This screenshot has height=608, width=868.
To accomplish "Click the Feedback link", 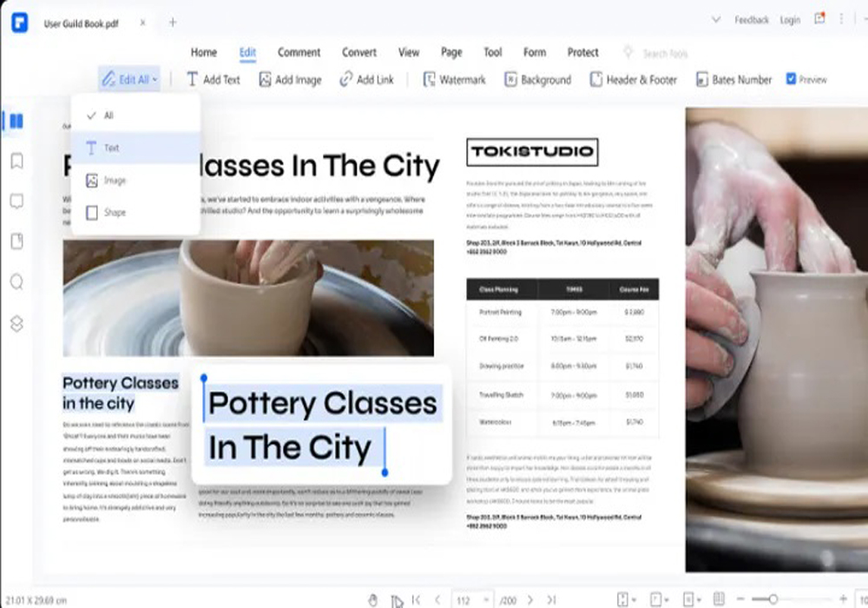I will (751, 20).
